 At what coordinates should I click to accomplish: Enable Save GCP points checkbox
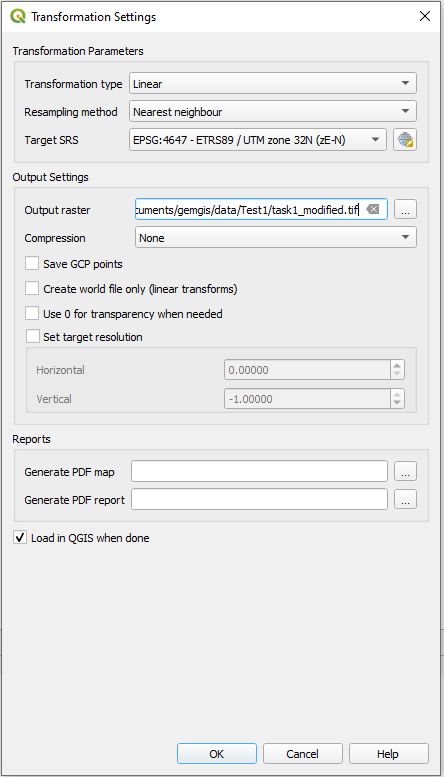tap(32, 264)
